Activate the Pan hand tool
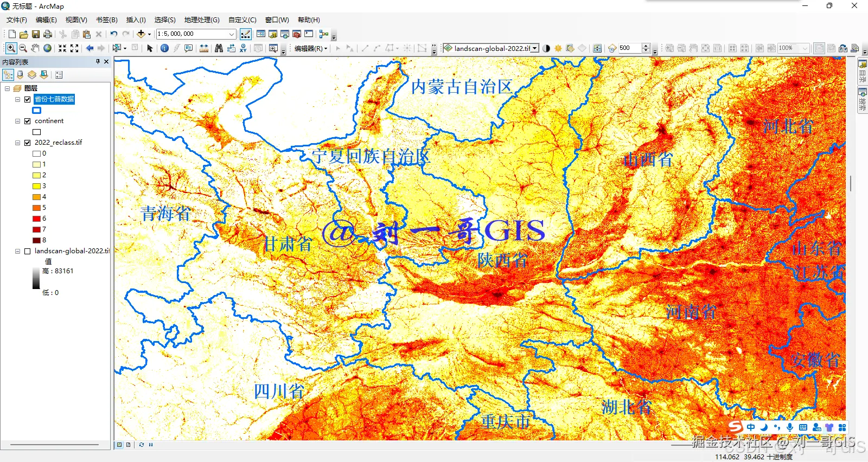This screenshot has width=868, height=462. (35, 48)
